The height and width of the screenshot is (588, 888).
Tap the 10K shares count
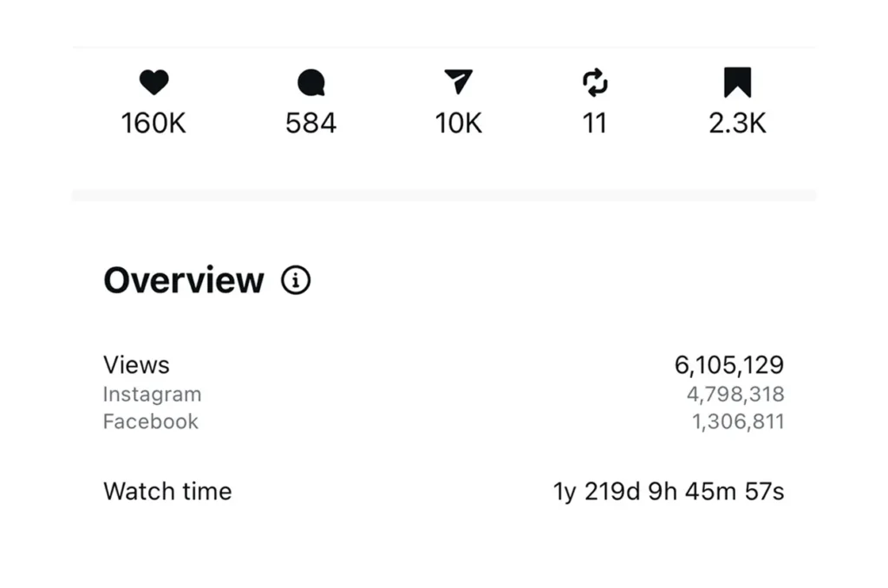tap(458, 123)
